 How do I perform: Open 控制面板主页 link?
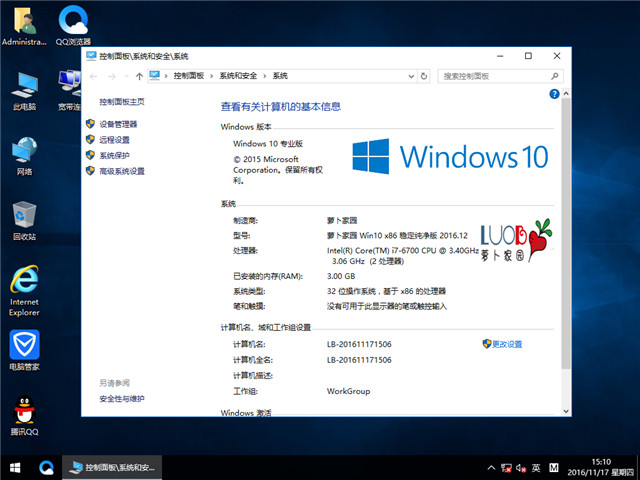[122, 102]
